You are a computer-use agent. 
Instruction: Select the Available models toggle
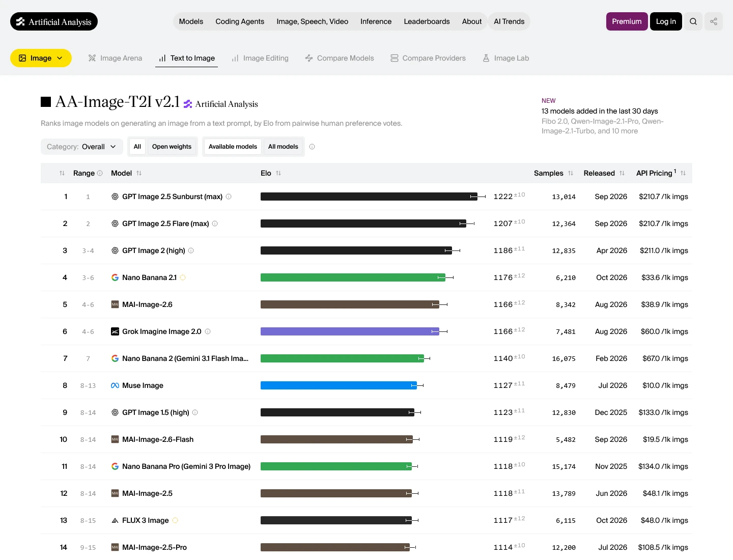click(x=233, y=147)
